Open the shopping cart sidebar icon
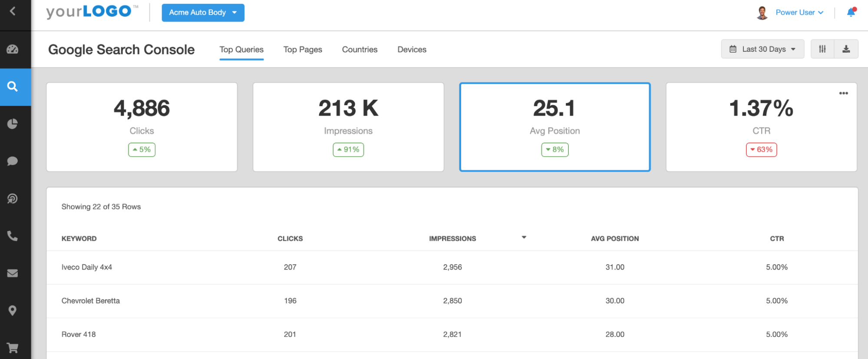Viewport: 868px width, 359px height. pyautogui.click(x=13, y=348)
